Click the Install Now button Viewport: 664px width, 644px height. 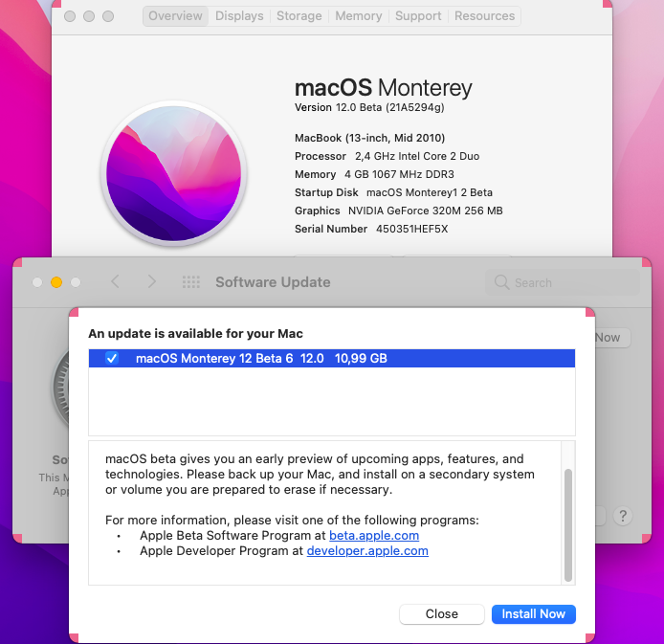click(534, 614)
